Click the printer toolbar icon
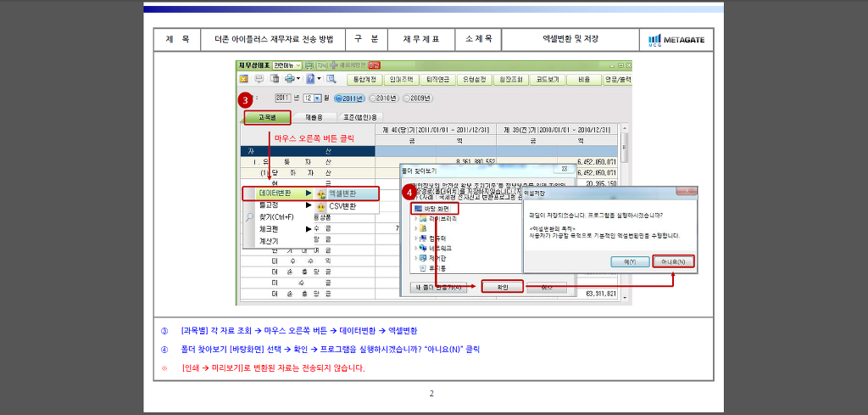The height and width of the screenshot is (415, 868). pos(289,79)
